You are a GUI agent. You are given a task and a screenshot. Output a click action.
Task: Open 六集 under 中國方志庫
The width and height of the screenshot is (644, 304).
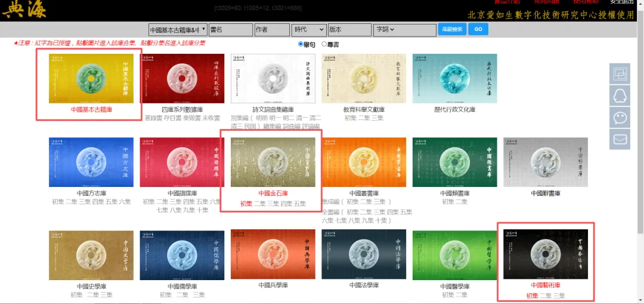[x=125, y=202]
